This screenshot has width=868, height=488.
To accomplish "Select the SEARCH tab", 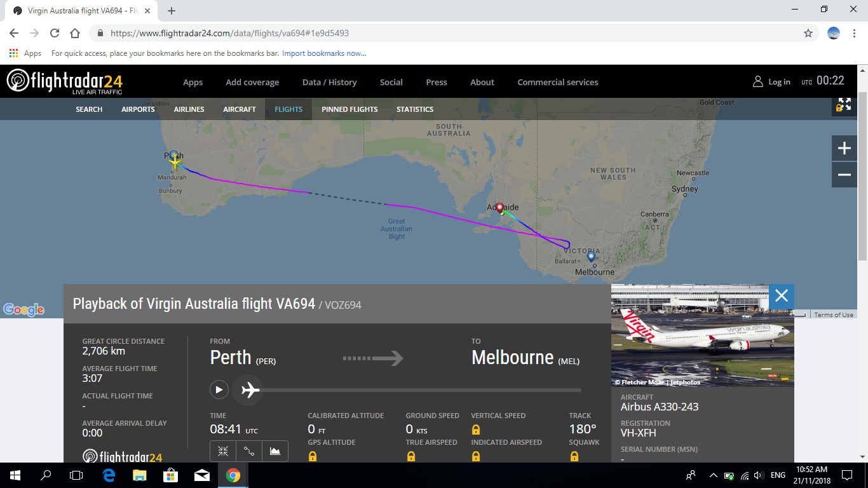I will (89, 109).
